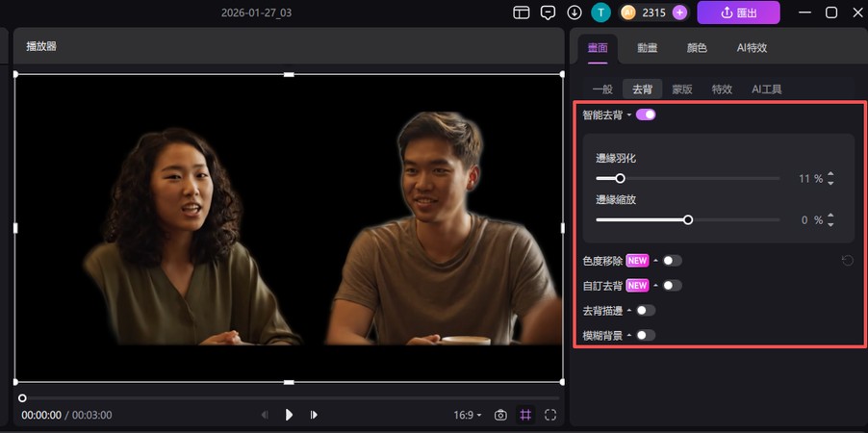Viewport: 868px width, 433px height.
Task: Click the NEW badge beside 色度移除
Action: (637, 260)
